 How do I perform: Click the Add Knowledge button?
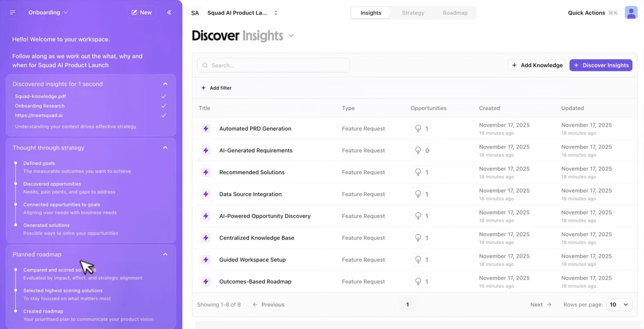(537, 65)
